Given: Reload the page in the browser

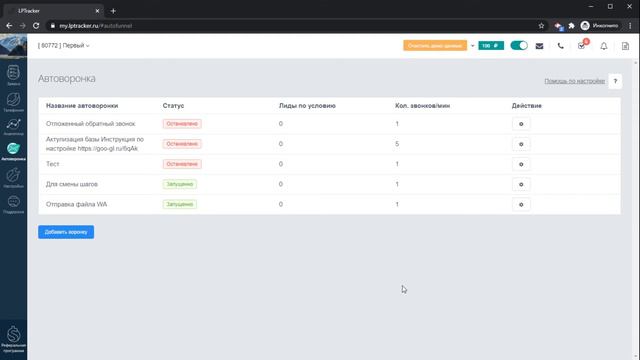Looking at the screenshot, I should (x=36, y=26).
